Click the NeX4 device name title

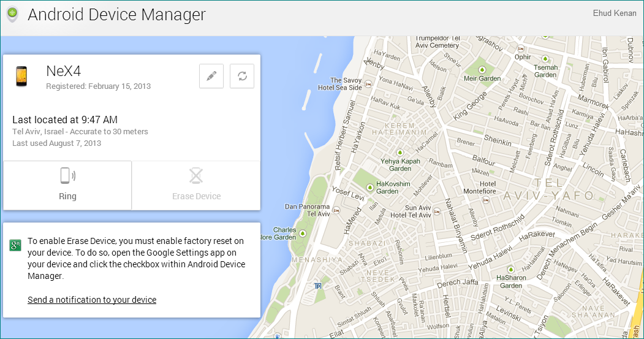(64, 71)
